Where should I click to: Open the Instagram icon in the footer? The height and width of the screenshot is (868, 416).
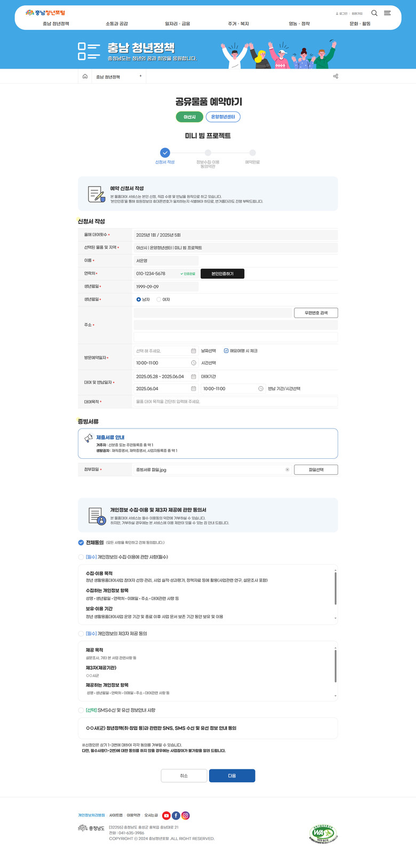pyautogui.click(x=186, y=815)
